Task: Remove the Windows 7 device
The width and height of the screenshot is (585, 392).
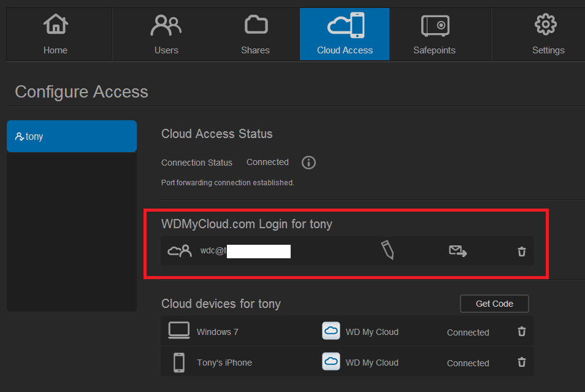Action: click(x=522, y=331)
